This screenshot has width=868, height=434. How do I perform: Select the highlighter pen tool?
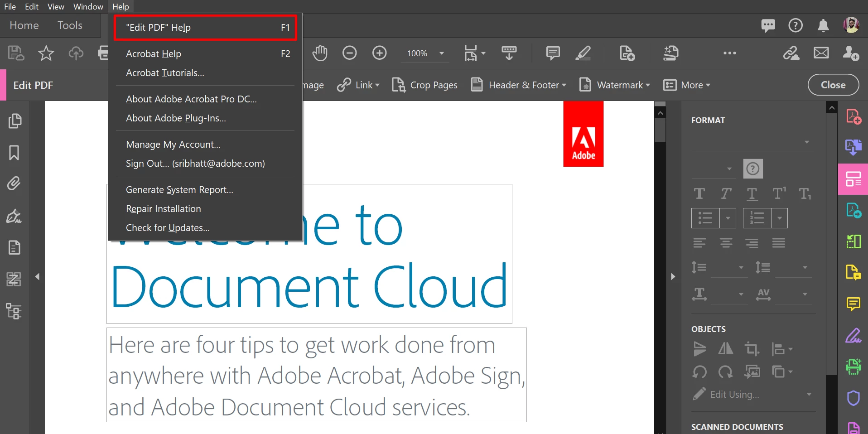tap(583, 53)
